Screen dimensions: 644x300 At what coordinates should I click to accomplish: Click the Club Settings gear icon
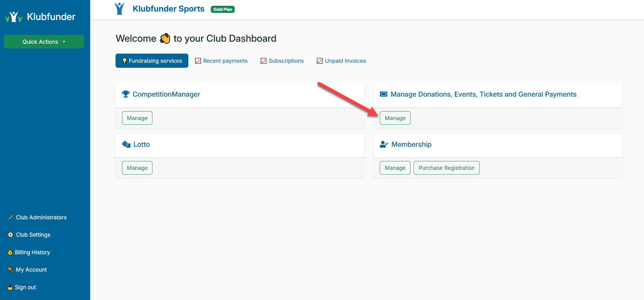(11, 235)
